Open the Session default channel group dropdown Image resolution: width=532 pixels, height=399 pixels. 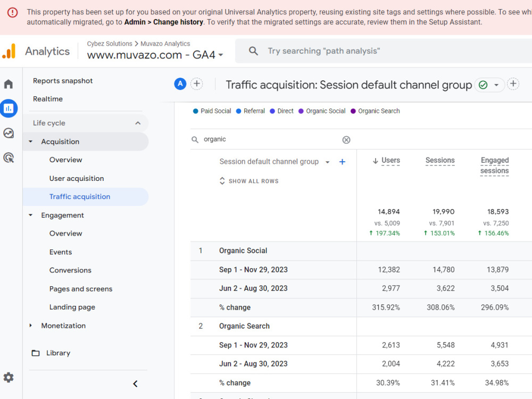pyautogui.click(x=327, y=162)
